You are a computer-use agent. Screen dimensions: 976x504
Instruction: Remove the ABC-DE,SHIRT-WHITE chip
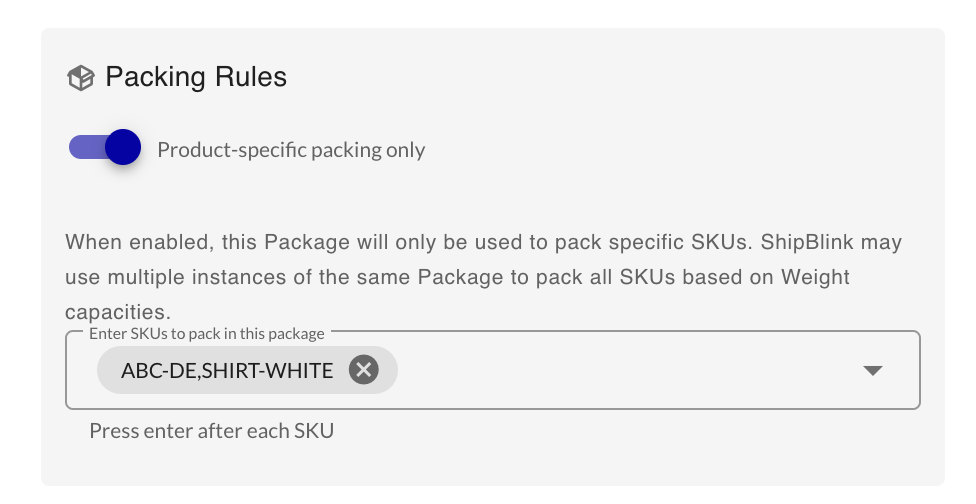click(363, 371)
